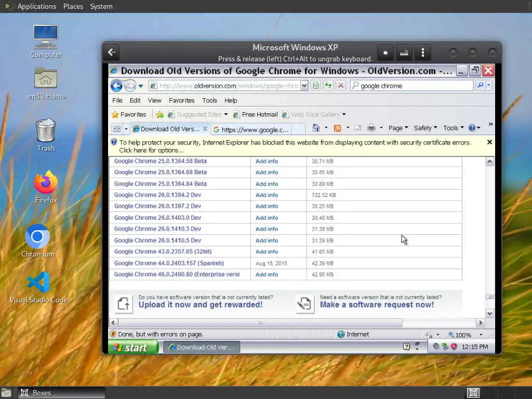The height and width of the screenshot is (399, 532).
Task: Click the security information bar message
Action: (295, 146)
